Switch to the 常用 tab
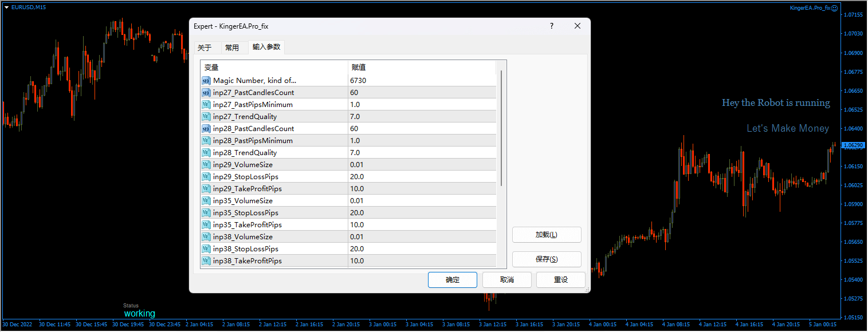The width and height of the screenshot is (868, 332). (232, 48)
